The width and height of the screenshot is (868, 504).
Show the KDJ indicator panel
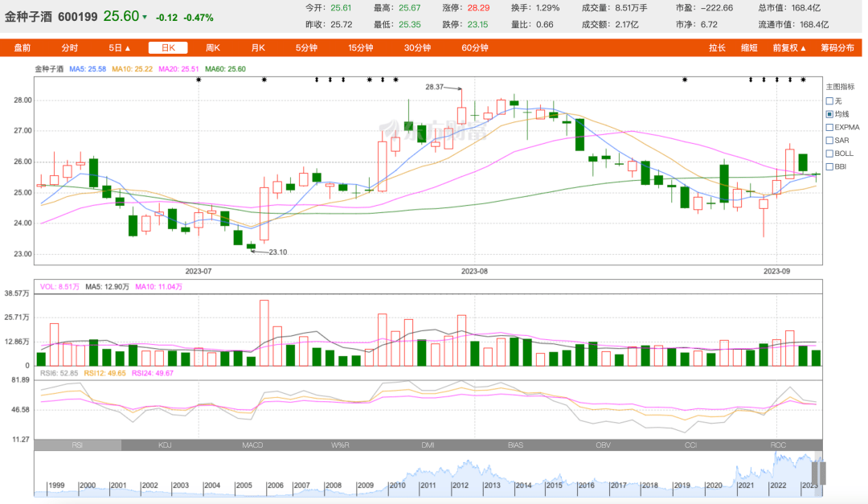[x=165, y=445]
